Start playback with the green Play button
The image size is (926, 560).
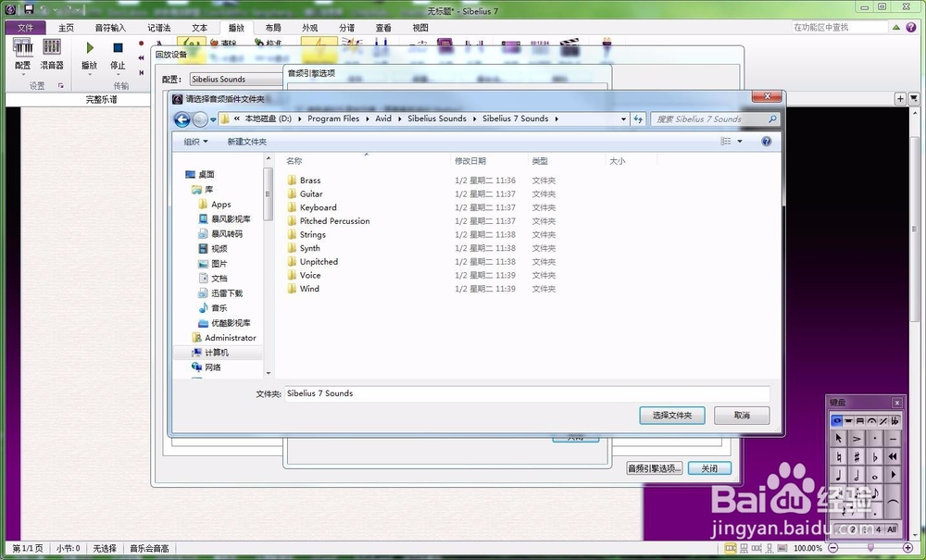pos(90,48)
